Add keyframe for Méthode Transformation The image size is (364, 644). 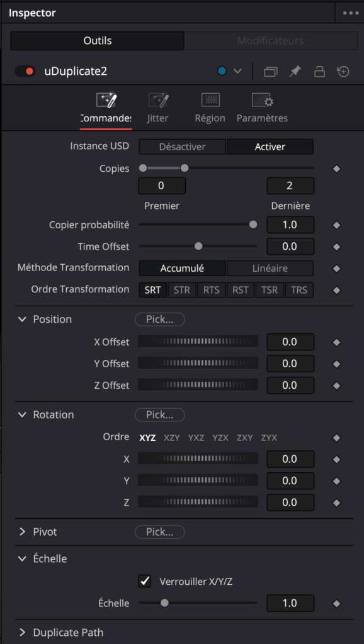337,269
